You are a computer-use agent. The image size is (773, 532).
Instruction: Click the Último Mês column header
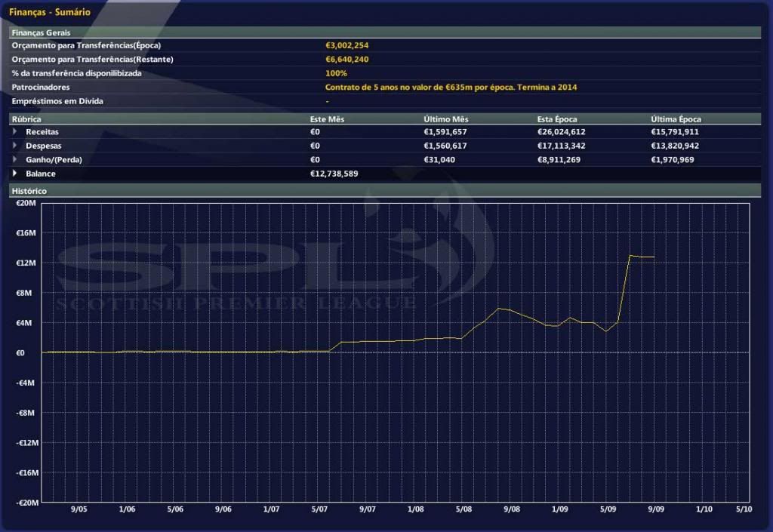point(445,119)
